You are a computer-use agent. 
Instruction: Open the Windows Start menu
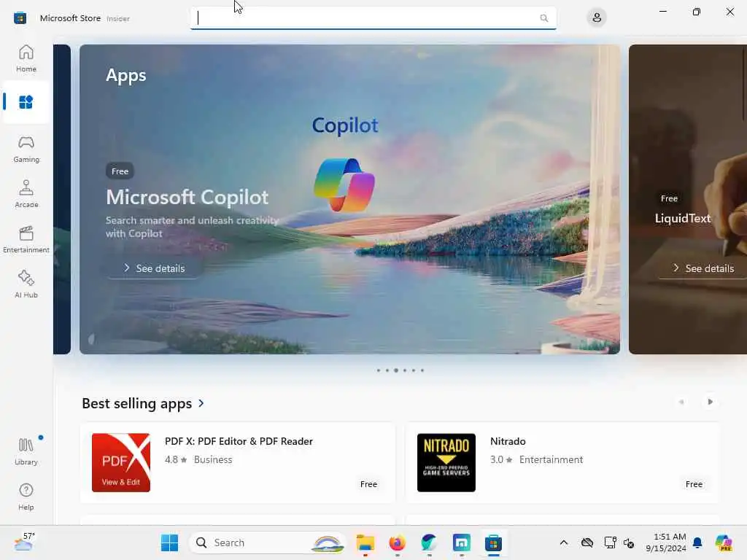[169, 542]
